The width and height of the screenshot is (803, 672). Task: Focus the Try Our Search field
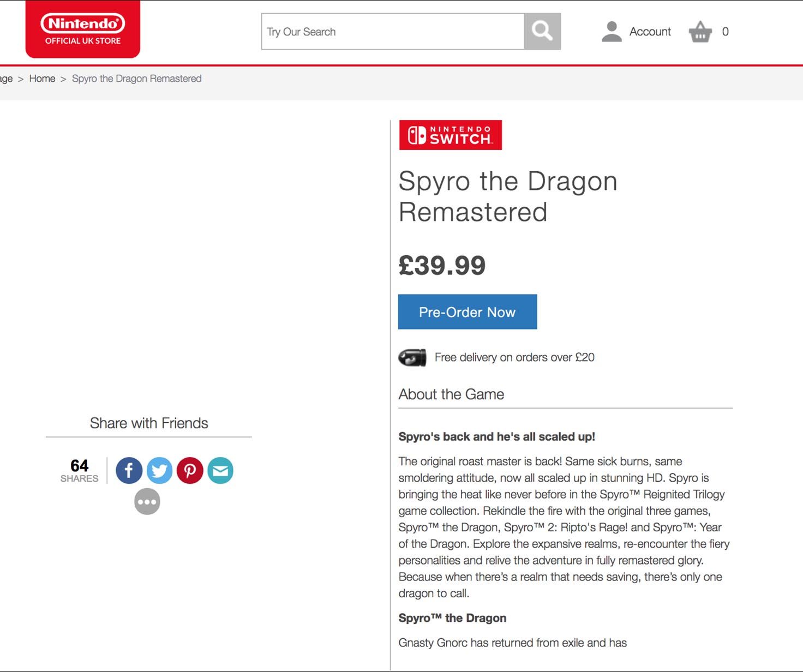tap(393, 32)
